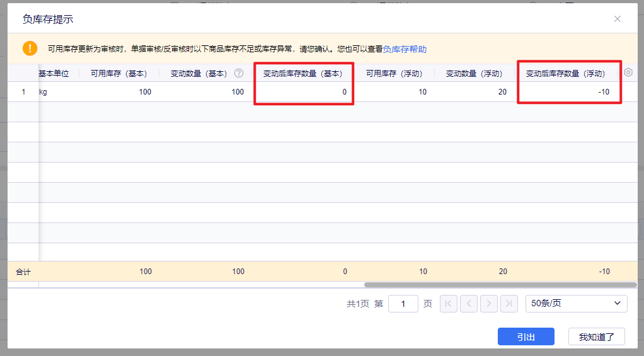Go to the previous page arrow
This screenshot has height=356, width=644.
click(468, 303)
